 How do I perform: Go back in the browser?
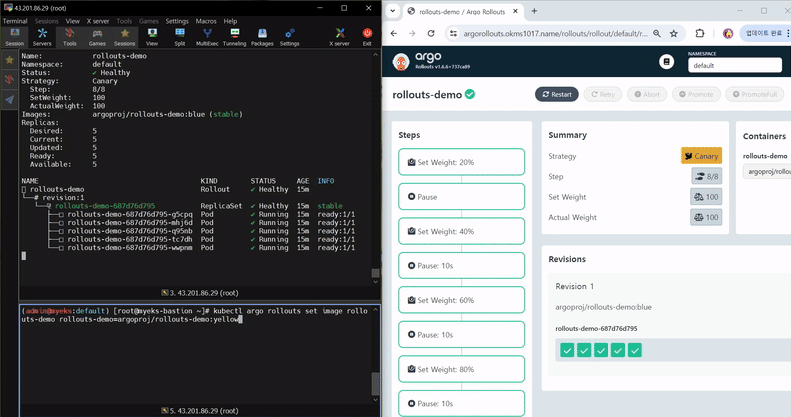[x=394, y=33]
